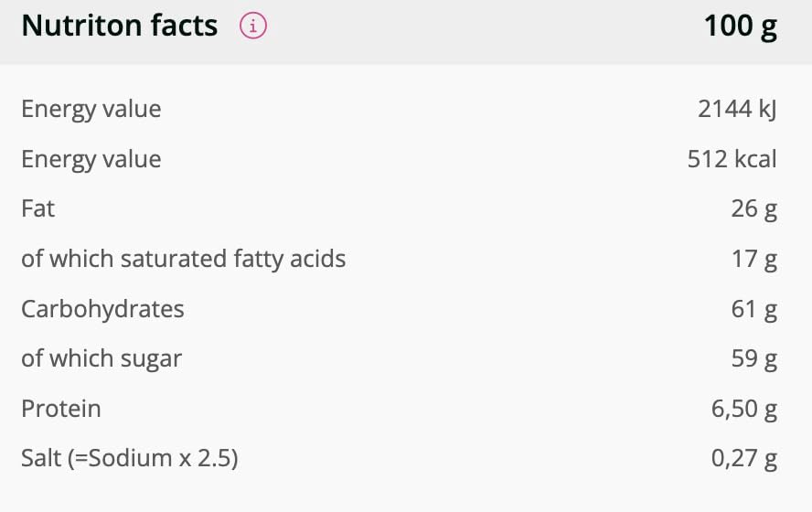Select the Energy value kJ row label

tap(91, 109)
